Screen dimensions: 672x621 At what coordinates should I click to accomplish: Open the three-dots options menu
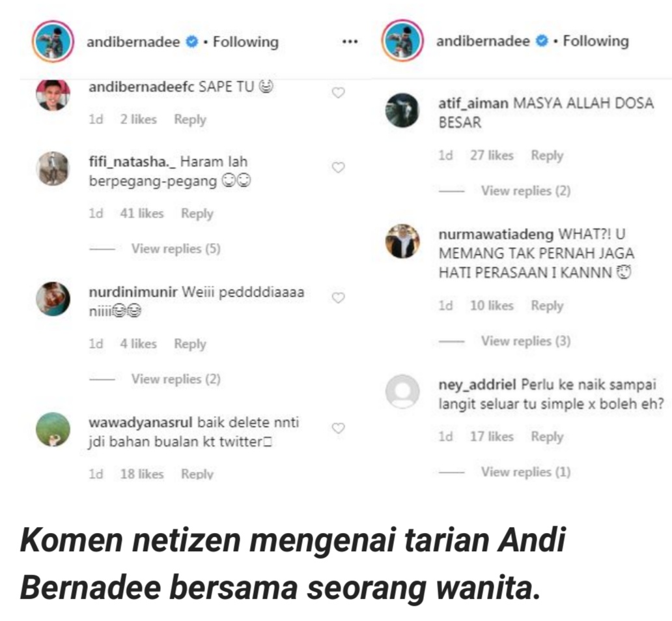point(350,42)
